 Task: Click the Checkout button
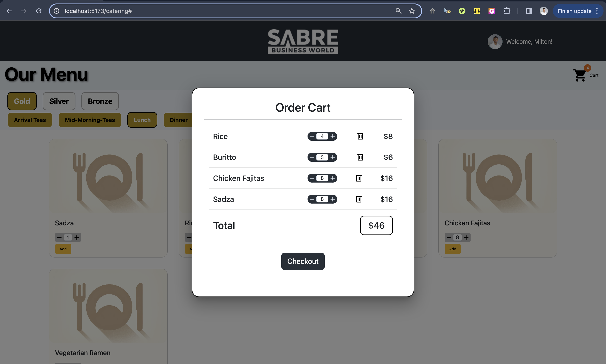pyautogui.click(x=303, y=261)
